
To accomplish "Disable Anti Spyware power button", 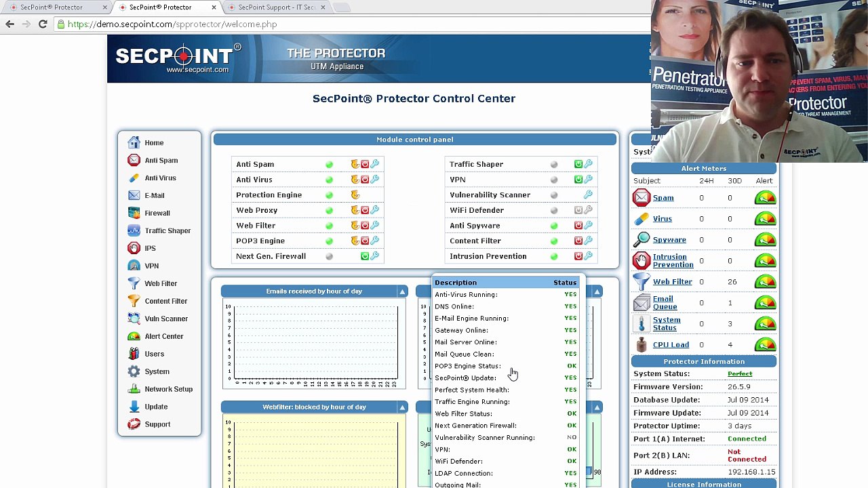I will click(578, 226).
